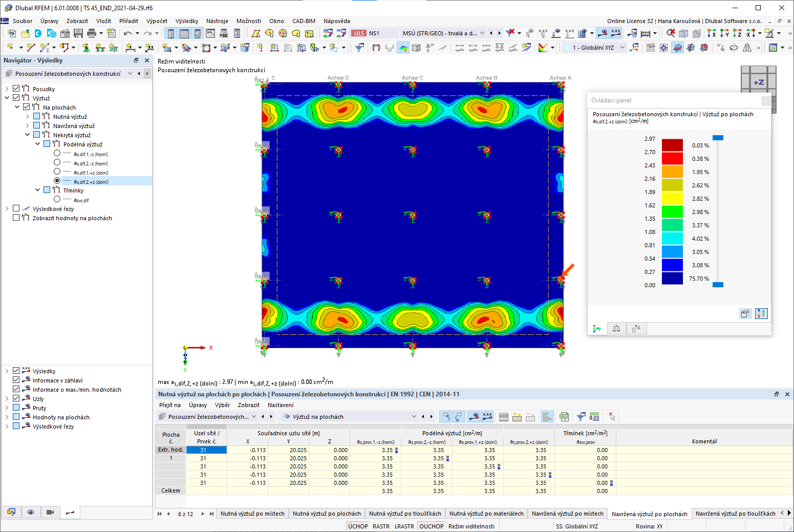The width and height of the screenshot is (794, 532).
Task: Click the red X magnifier icon
Action: (x=671, y=33)
